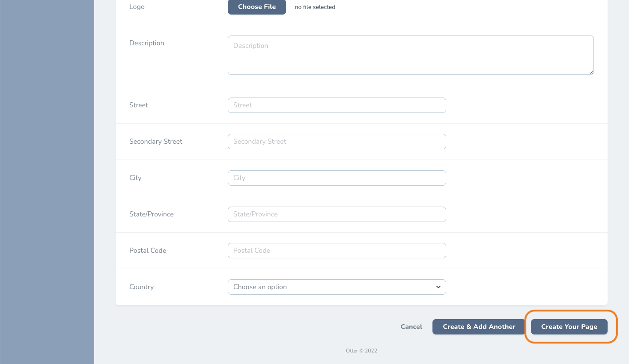Click the Postal Code field
Image resolution: width=629 pixels, height=364 pixels.
(337, 251)
